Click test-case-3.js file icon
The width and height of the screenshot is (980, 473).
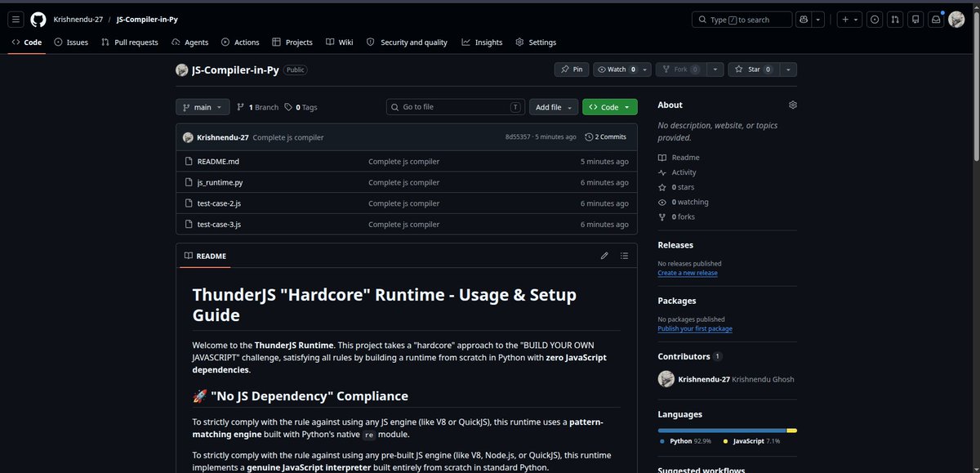[x=189, y=224]
